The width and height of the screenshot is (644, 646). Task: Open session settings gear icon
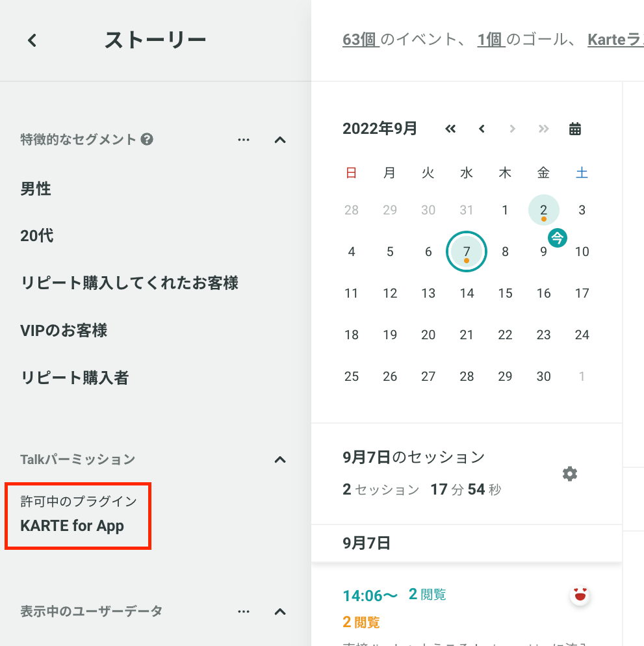570,474
